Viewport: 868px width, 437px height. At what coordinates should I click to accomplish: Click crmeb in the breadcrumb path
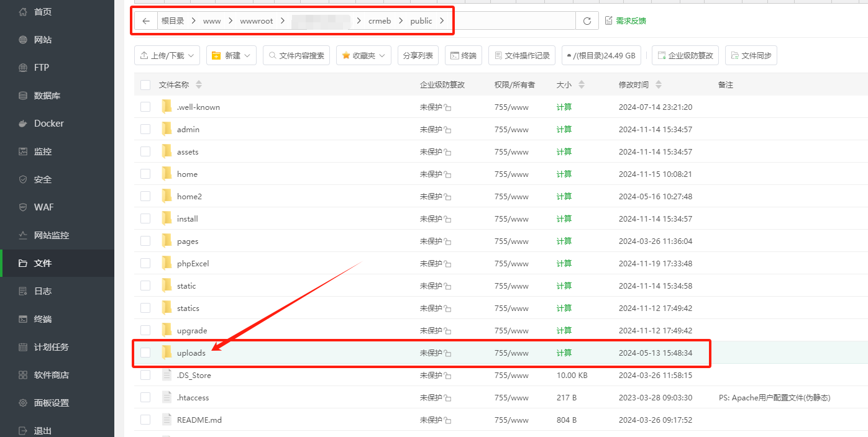click(x=380, y=21)
